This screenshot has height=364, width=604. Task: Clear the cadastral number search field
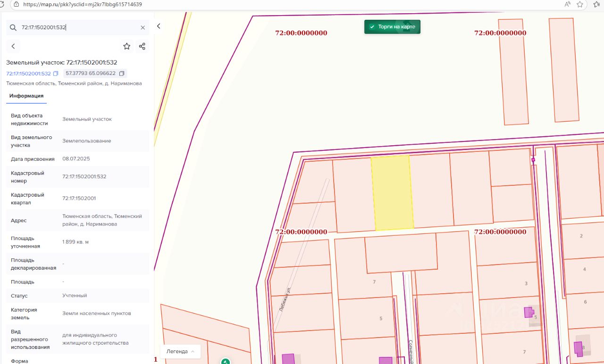(143, 28)
